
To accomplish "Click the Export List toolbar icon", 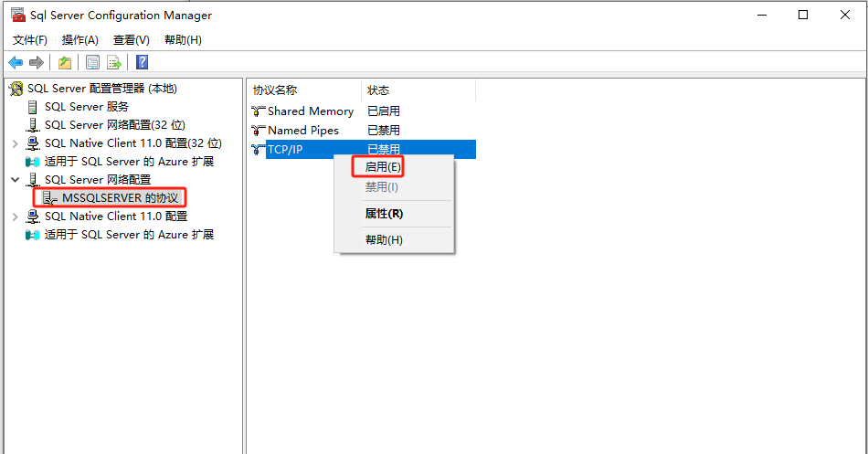I will click(114, 62).
